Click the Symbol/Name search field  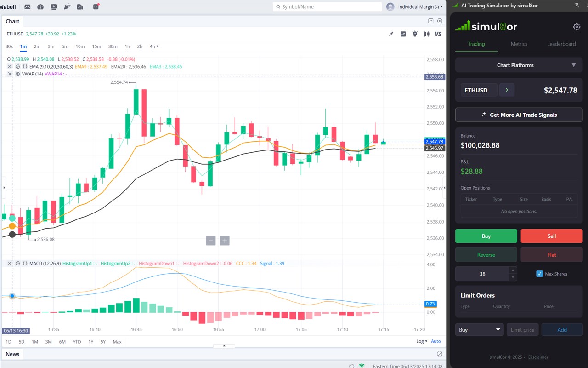click(x=327, y=7)
